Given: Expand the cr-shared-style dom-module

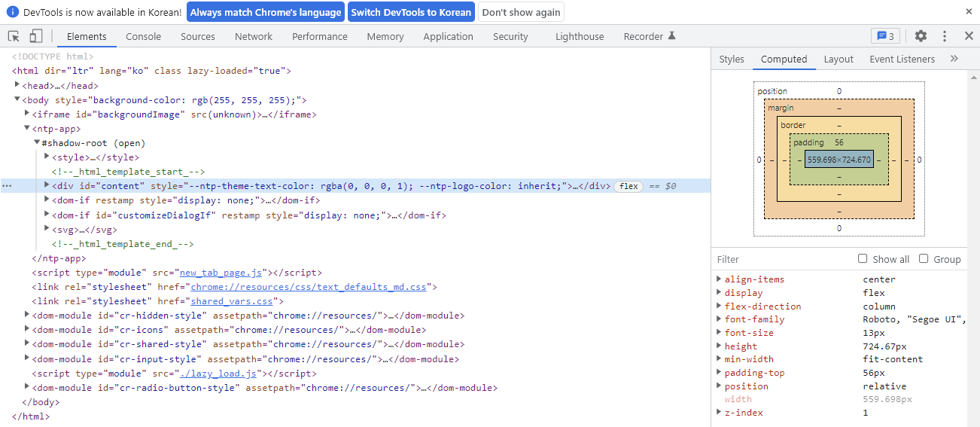Looking at the screenshot, I should coord(27,343).
